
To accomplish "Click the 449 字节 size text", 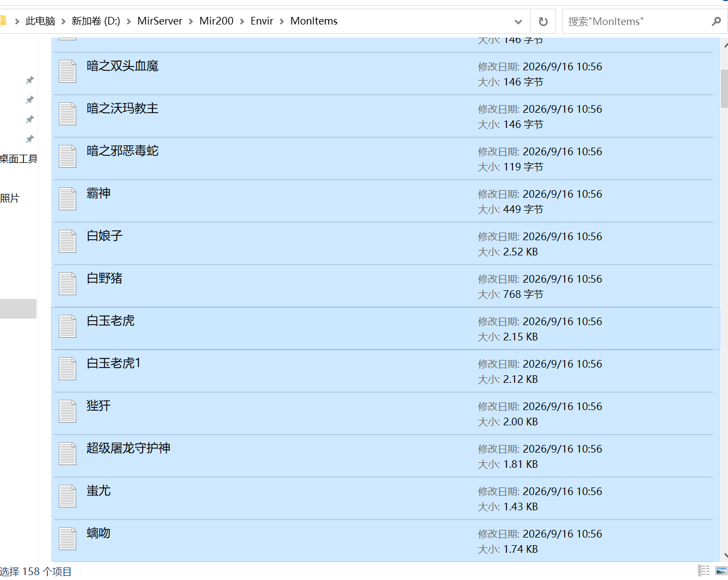I will 523,210.
